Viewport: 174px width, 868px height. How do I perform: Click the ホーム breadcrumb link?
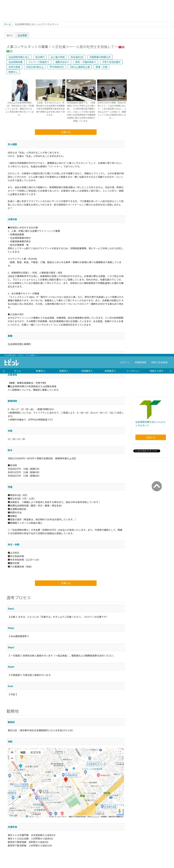7,24
